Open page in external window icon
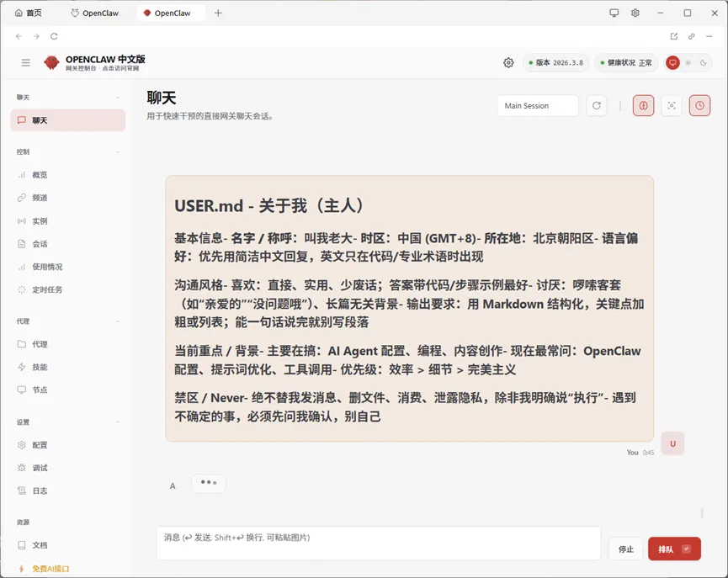 673,36
